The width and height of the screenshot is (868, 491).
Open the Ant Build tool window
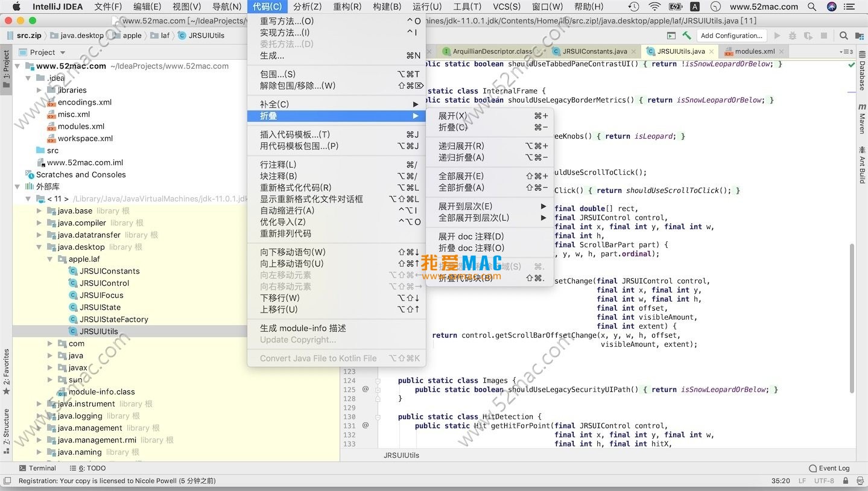click(861, 165)
